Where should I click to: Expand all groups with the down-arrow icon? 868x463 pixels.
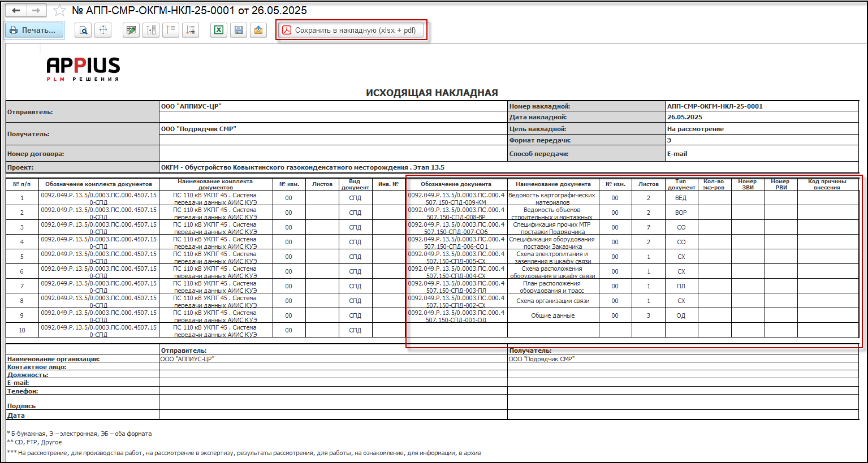pyautogui.click(x=191, y=31)
